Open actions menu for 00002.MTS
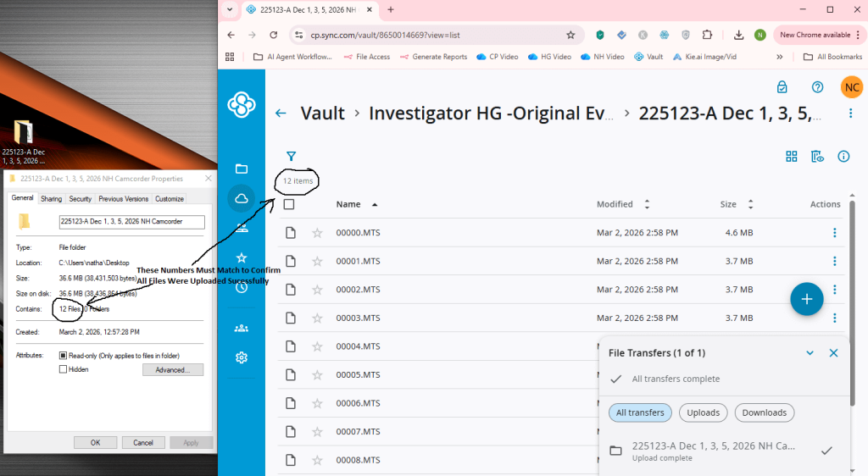The image size is (868, 476). click(835, 289)
